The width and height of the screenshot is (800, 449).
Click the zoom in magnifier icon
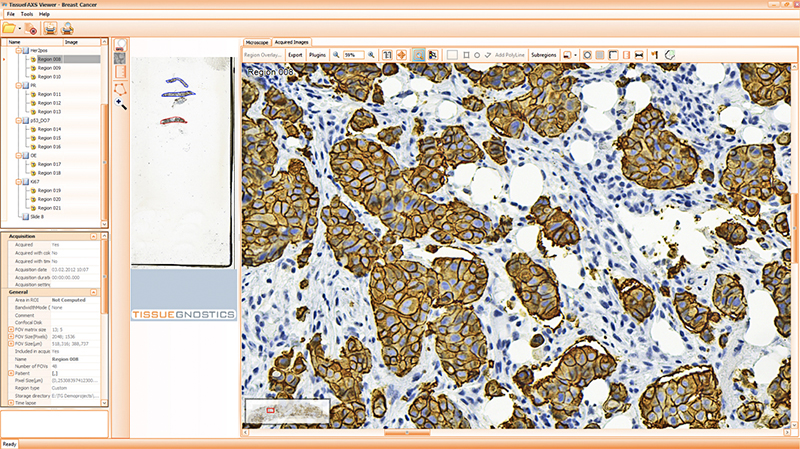371,54
